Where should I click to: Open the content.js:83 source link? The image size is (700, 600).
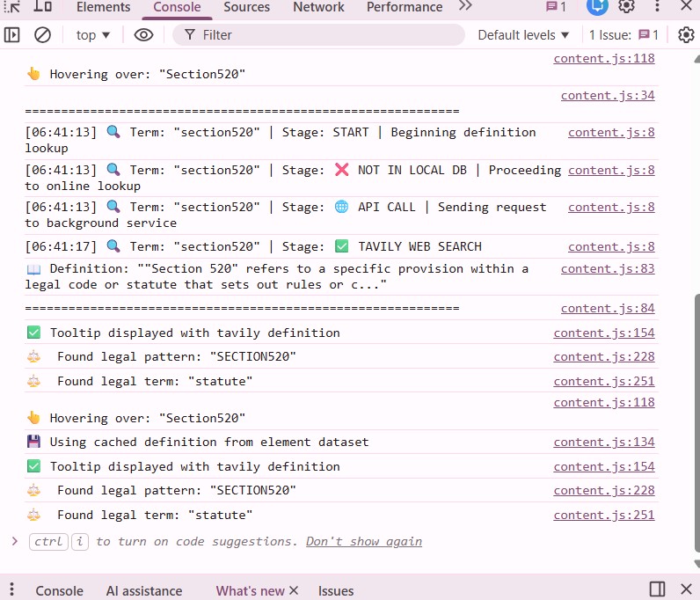[608, 268]
